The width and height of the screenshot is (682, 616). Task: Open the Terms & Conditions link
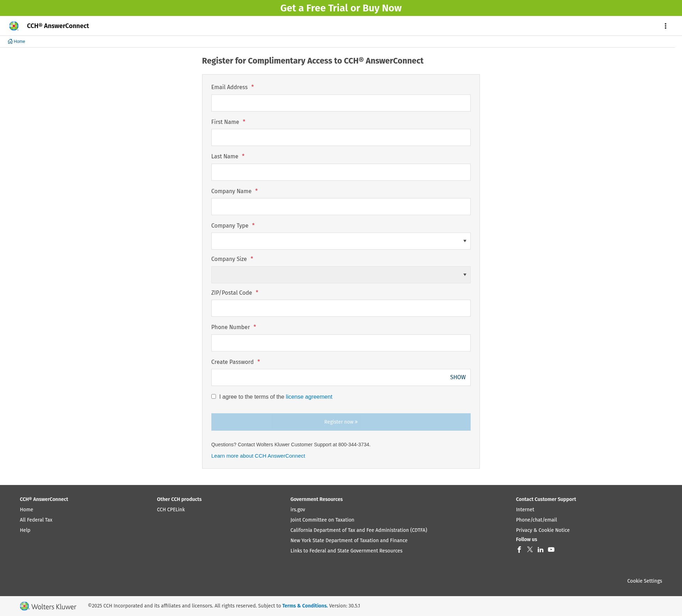305,606
